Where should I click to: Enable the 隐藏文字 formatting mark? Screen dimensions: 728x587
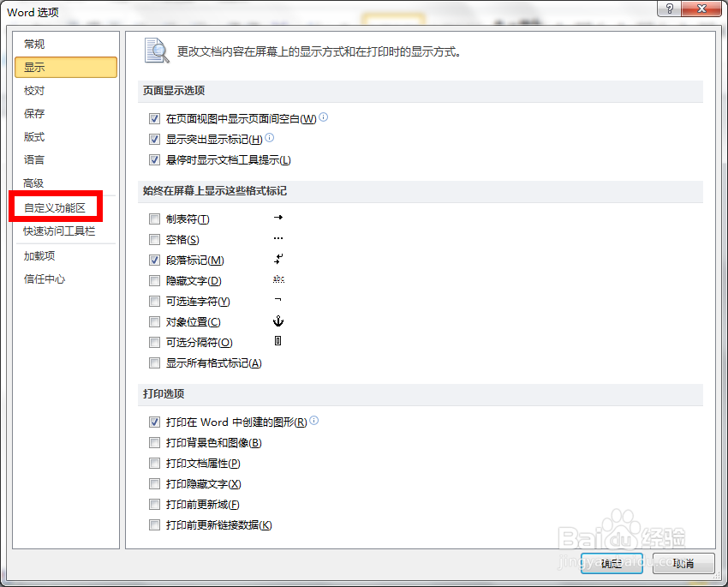coord(154,280)
